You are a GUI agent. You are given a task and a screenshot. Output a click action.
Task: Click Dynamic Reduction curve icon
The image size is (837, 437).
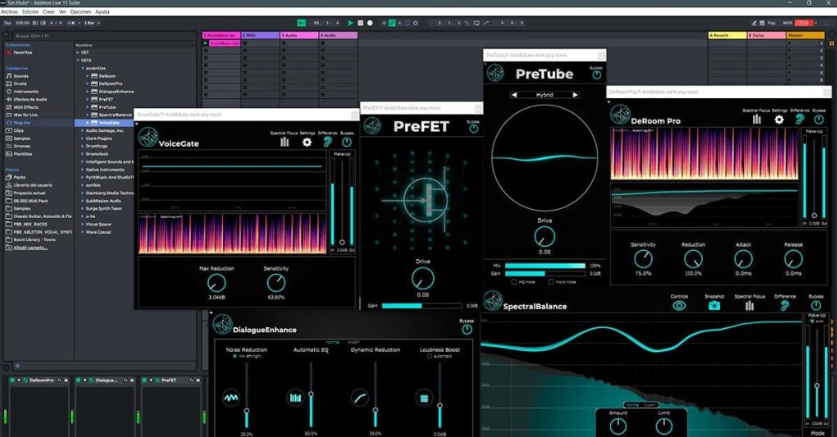[360, 398]
